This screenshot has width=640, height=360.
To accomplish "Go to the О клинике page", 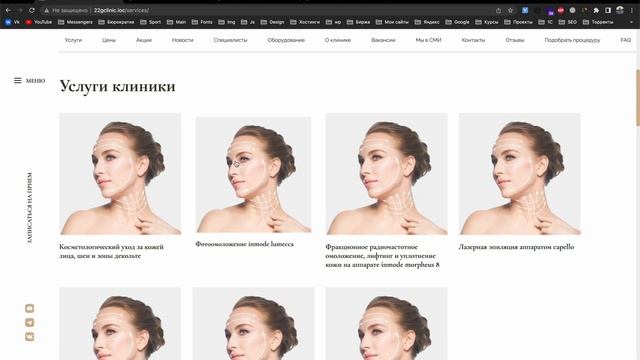I will [338, 40].
